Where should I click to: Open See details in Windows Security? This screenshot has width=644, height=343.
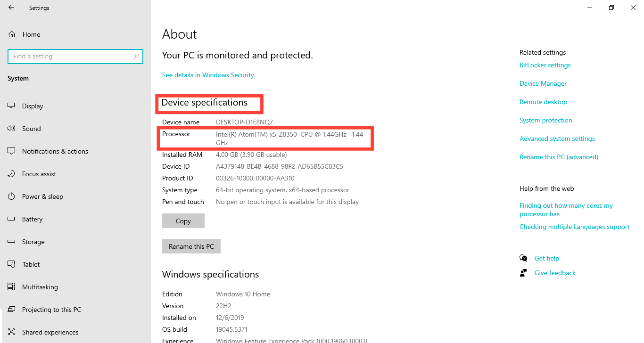tap(208, 75)
